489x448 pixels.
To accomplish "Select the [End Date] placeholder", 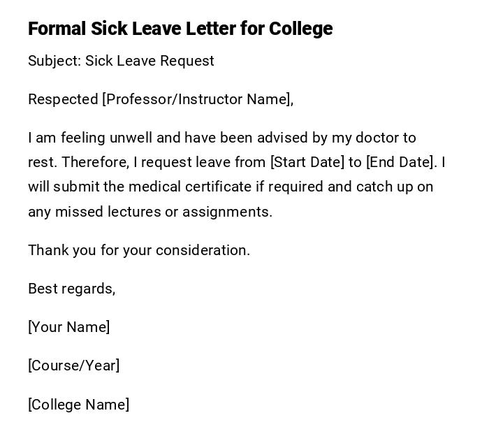I will (401, 162).
